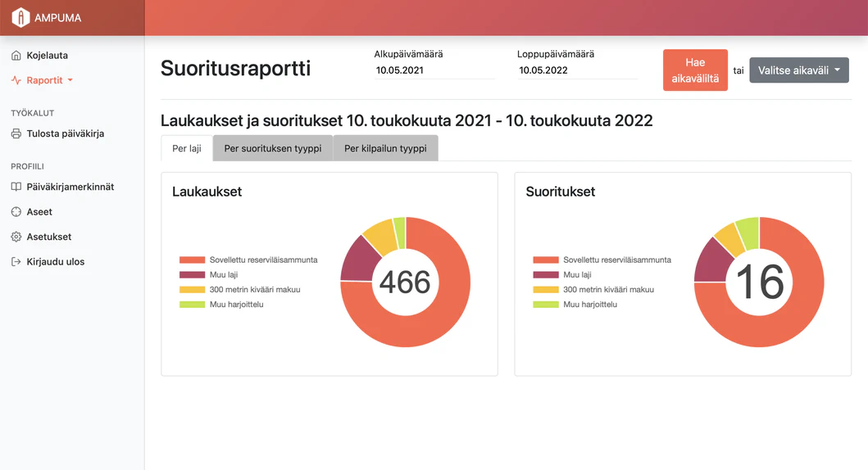Expand the Raportit submenu caret

pos(70,80)
